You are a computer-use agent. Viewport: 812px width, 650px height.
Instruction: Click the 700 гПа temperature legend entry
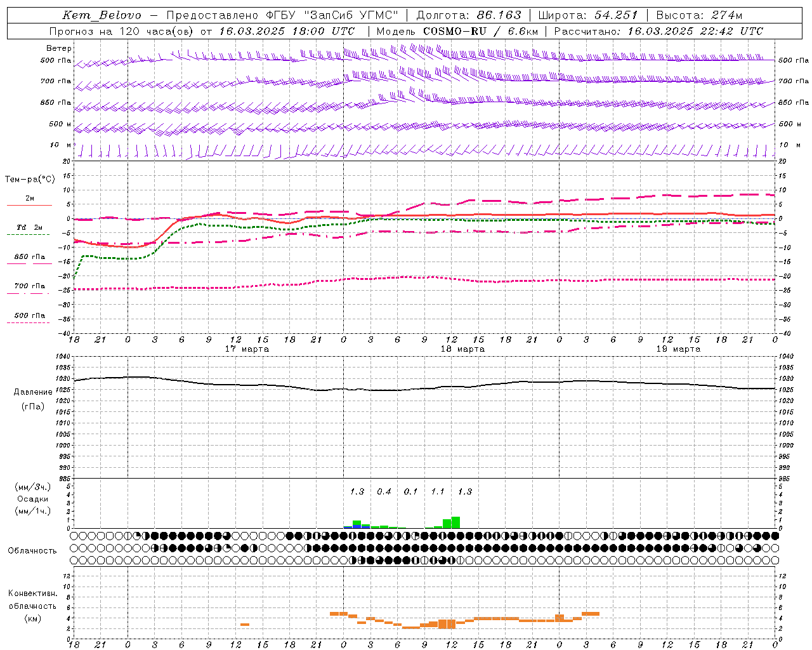[30, 286]
